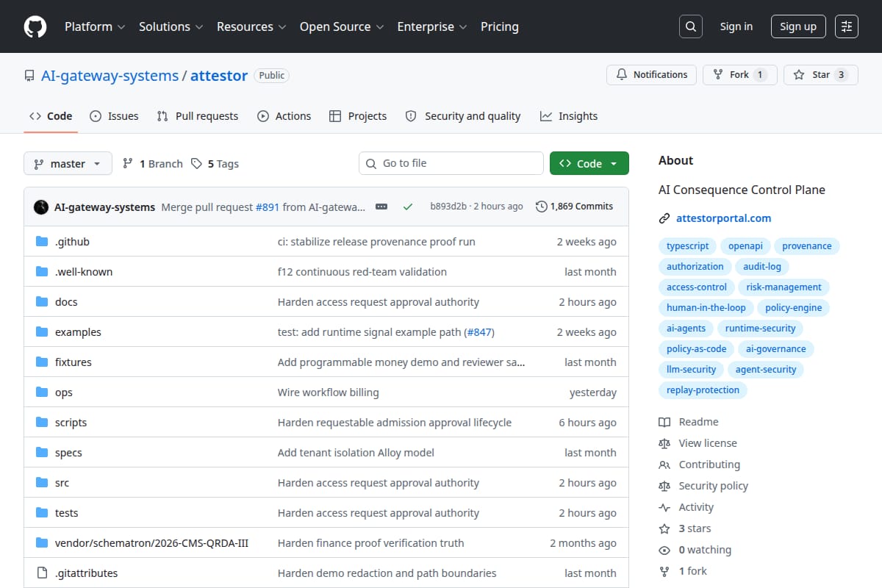Image resolution: width=882 pixels, height=588 pixels.
Task: Open commit hash b893d2b
Action: [x=448, y=207]
